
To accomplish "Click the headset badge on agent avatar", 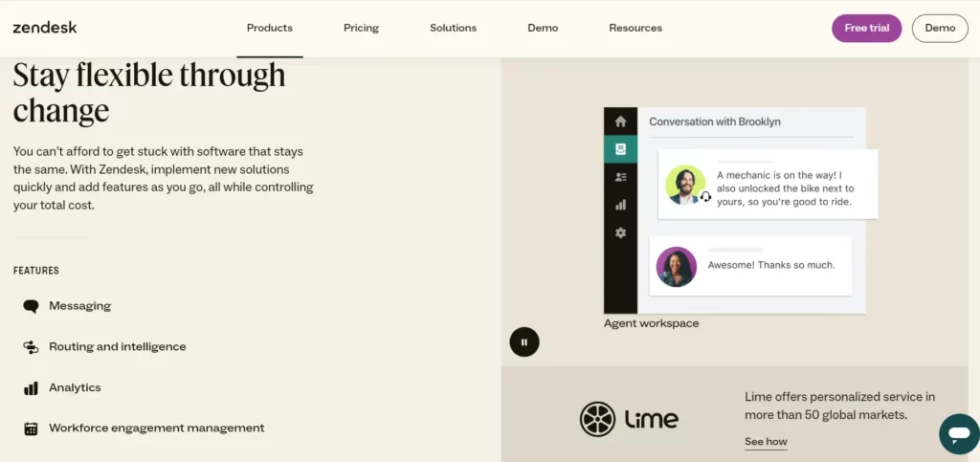I will click(705, 197).
